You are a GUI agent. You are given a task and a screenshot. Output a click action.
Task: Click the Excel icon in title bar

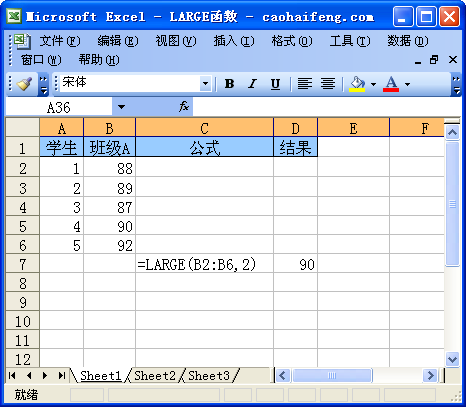pyautogui.click(x=14, y=16)
